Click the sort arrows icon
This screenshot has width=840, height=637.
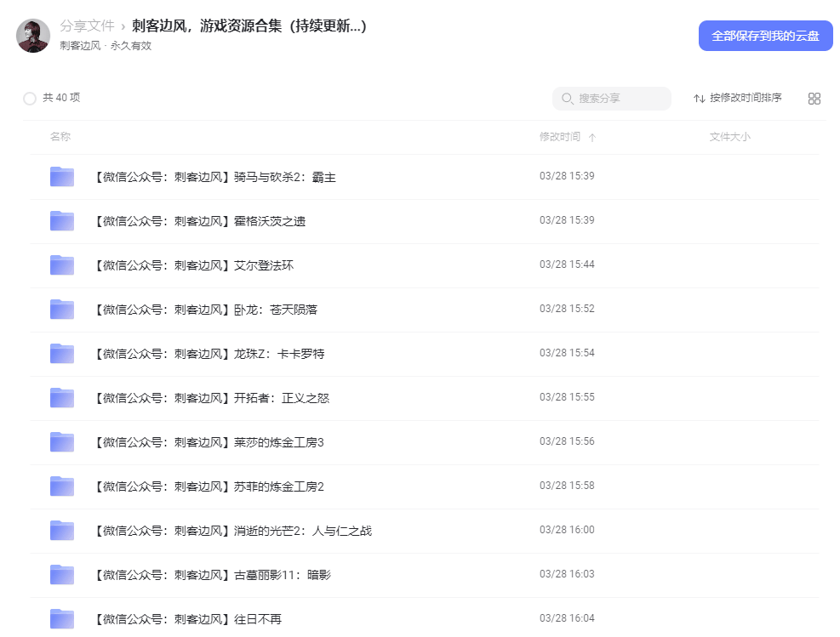coord(699,99)
